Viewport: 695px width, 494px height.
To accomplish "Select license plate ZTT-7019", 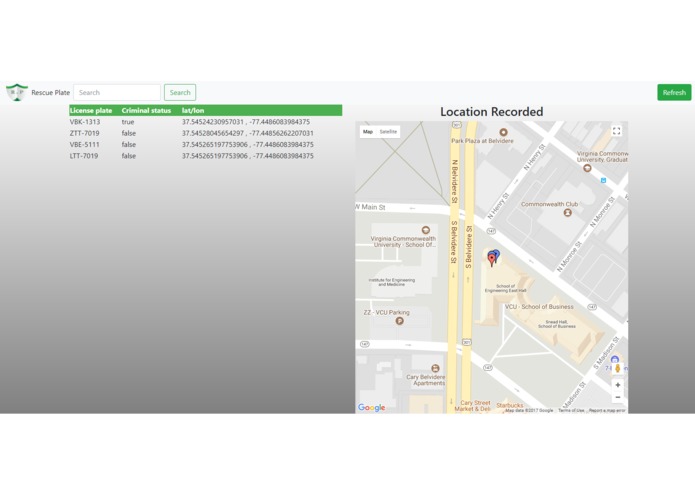I will click(84, 133).
